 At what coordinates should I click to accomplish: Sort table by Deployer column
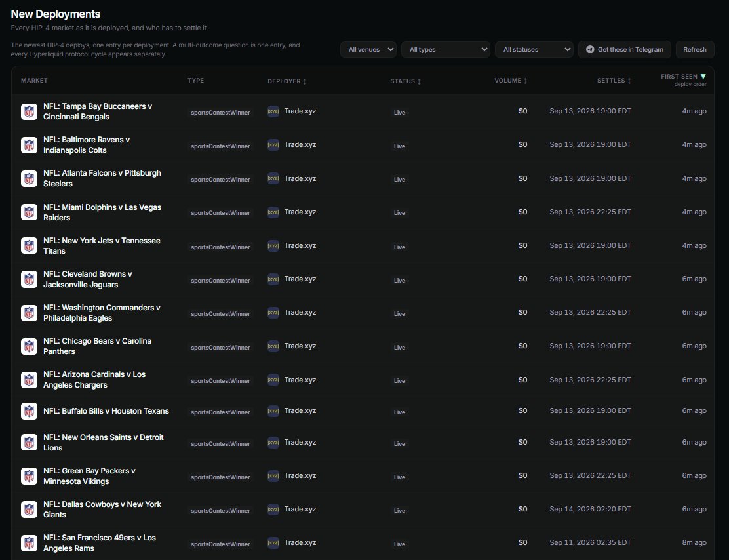287,81
